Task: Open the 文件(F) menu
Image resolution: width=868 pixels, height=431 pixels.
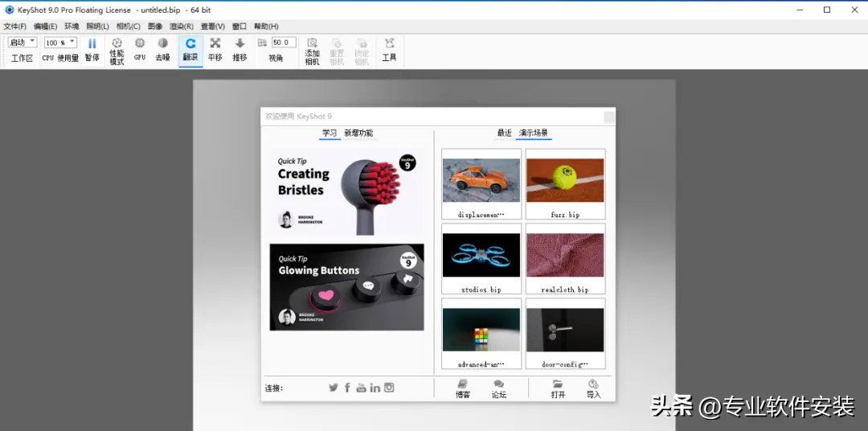Action: tap(14, 27)
